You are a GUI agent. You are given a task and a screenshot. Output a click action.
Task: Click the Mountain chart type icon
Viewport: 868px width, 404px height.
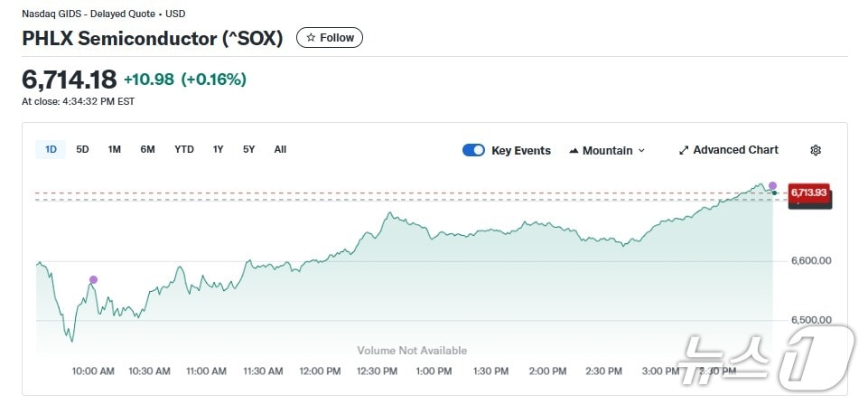[574, 151]
